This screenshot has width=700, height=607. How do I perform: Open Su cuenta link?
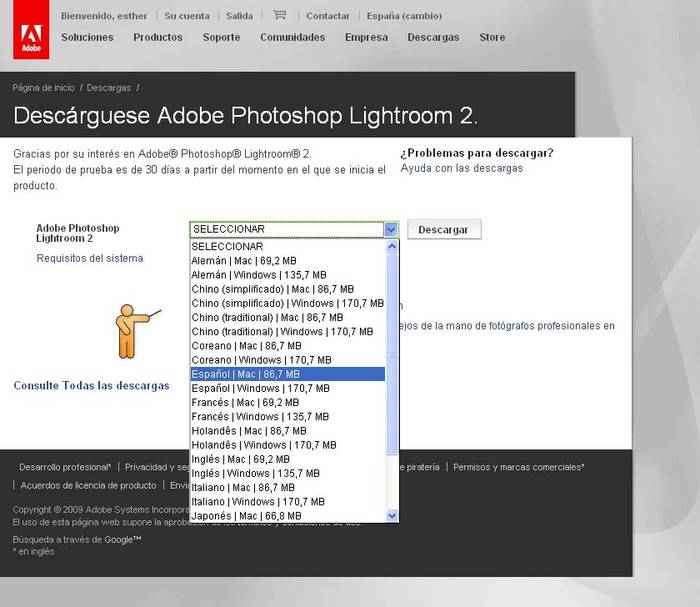pyautogui.click(x=187, y=16)
